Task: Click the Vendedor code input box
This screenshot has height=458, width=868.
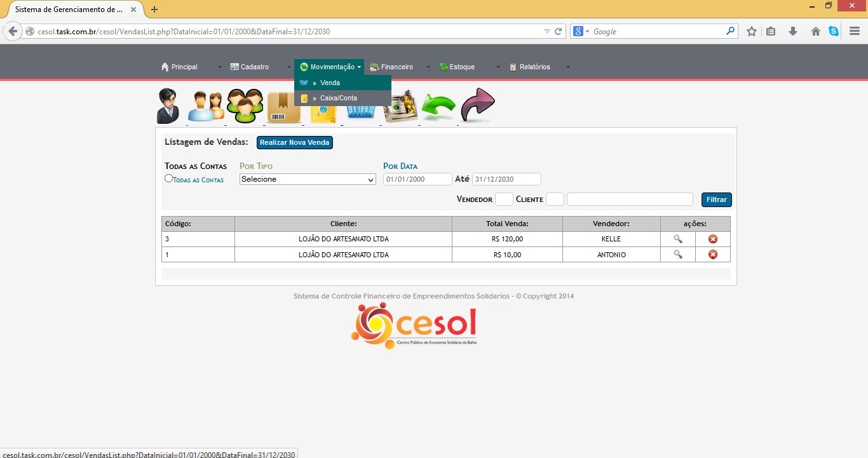Action: click(504, 199)
